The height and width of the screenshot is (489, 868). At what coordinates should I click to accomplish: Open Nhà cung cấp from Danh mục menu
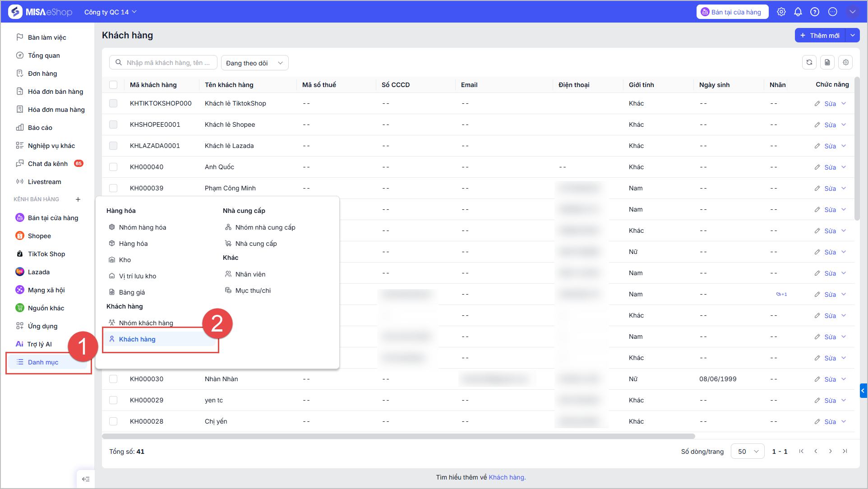click(256, 244)
